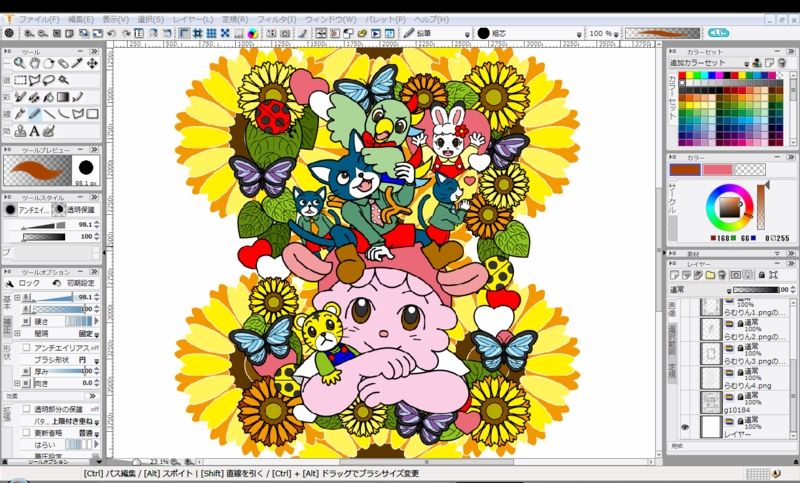Open the color wheel toolbar icon
800x483 pixels.
click(252, 34)
